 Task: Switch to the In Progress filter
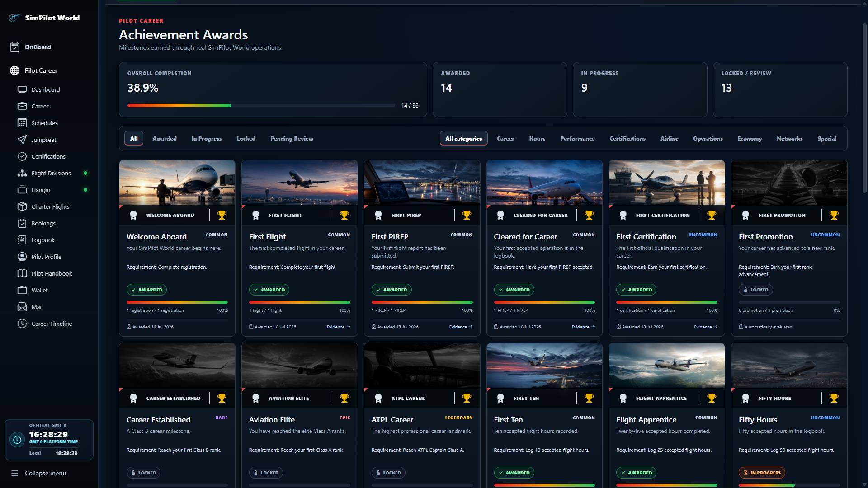pos(207,139)
